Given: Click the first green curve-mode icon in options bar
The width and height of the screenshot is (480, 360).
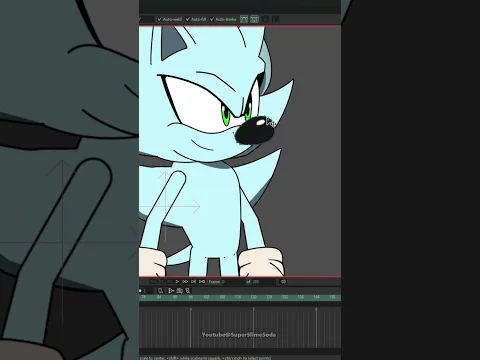Looking at the screenshot, I should point(244,19).
